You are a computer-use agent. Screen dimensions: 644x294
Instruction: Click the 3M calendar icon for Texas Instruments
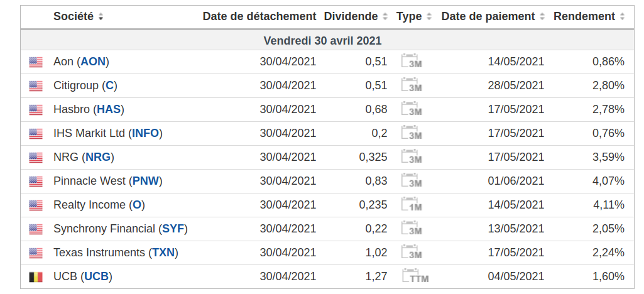point(412,251)
